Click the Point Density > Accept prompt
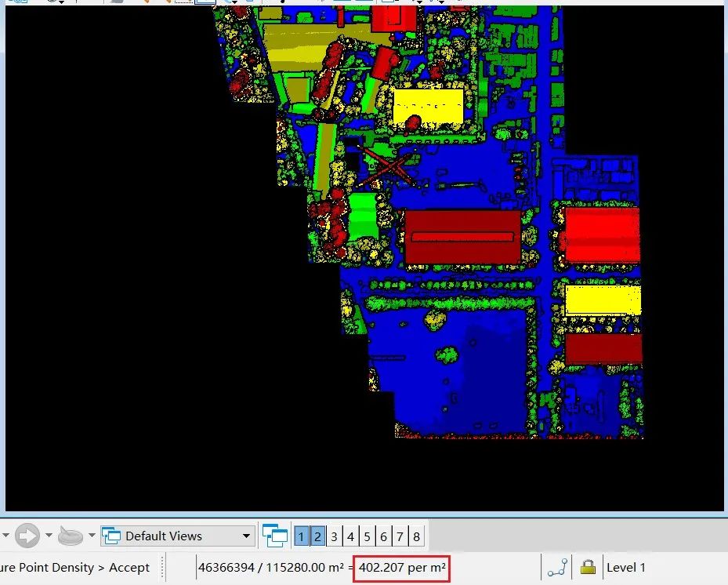The height and width of the screenshot is (585, 728). [x=74, y=567]
